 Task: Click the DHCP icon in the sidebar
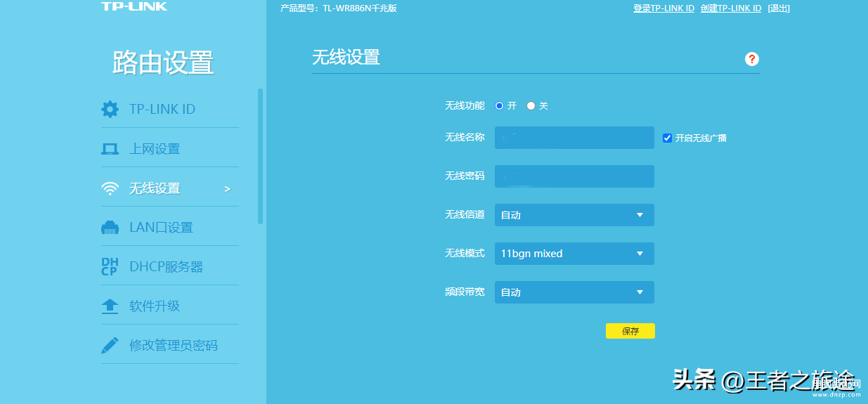pyautogui.click(x=110, y=267)
